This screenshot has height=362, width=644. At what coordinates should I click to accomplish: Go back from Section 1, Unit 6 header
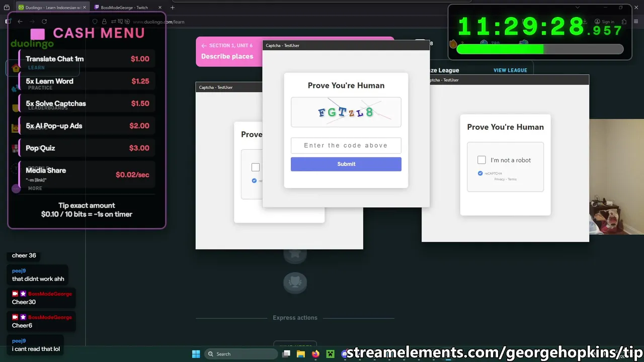(204, 46)
